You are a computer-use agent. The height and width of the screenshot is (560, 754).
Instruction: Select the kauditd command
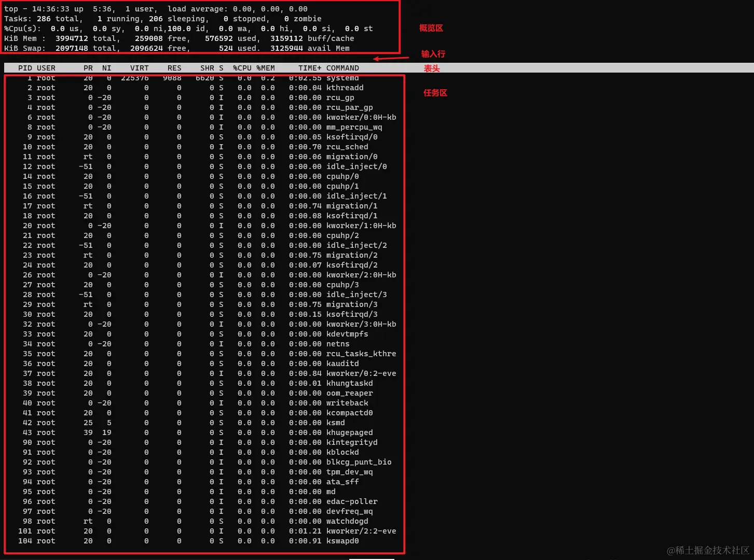coord(342,363)
